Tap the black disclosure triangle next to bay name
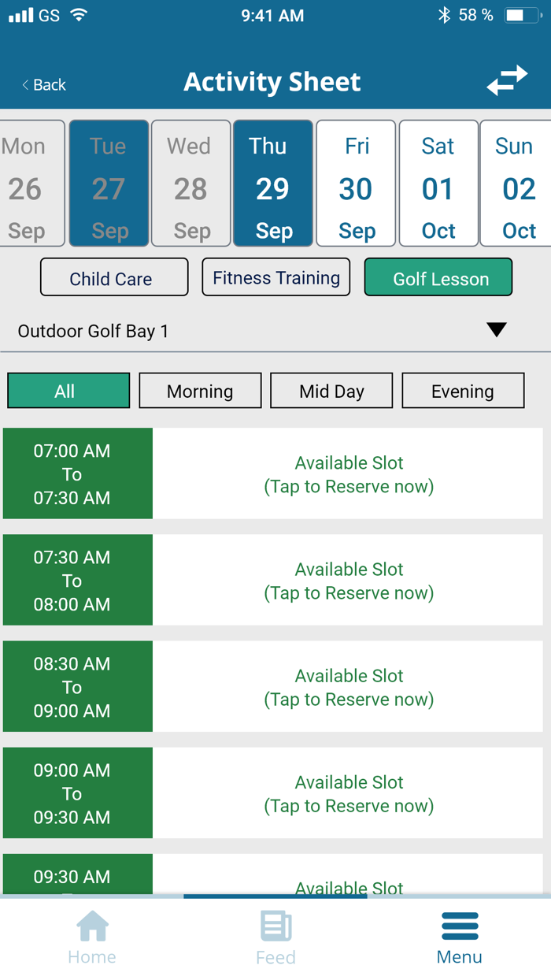 tap(497, 331)
